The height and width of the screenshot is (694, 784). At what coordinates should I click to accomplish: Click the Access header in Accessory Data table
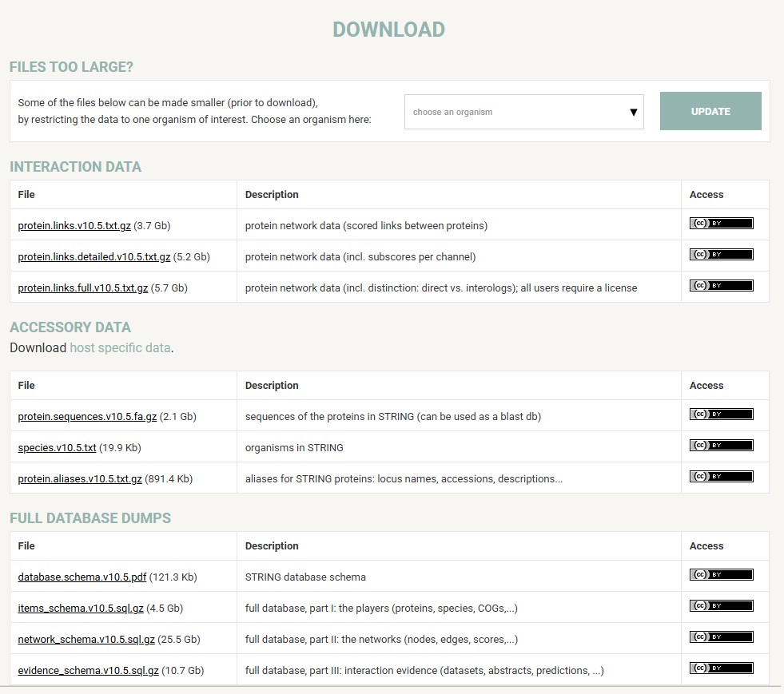pos(706,385)
